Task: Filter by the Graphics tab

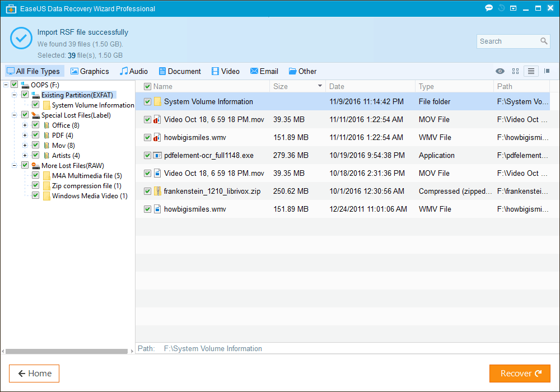Action: (x=90, y=71)
